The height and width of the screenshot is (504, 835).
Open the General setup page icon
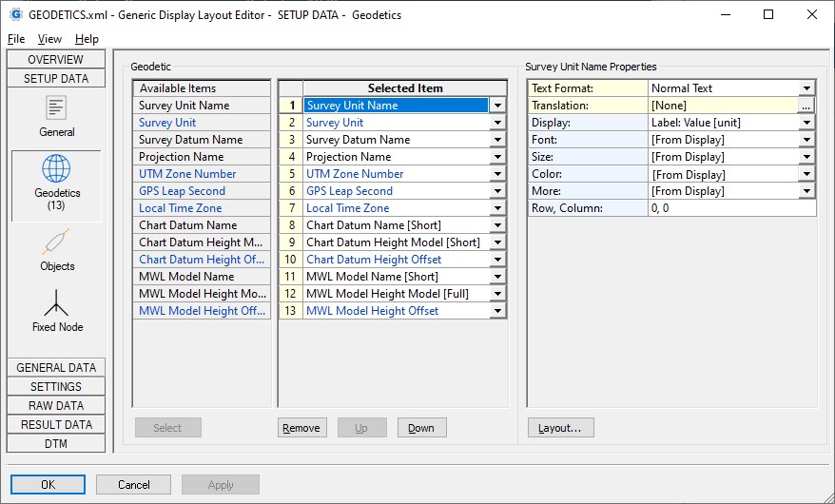point(56,108)
